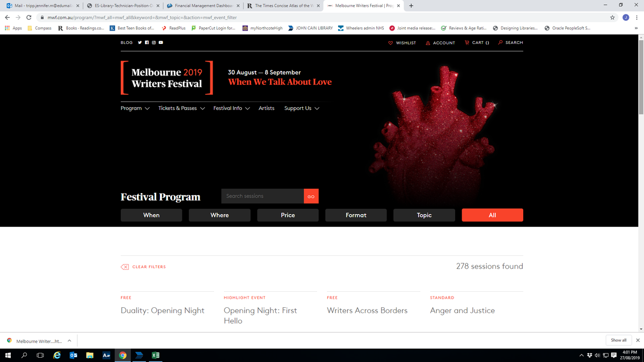Switch to ES-Library-Technician-Position tab
644x362 pixels.
(123, 6)
